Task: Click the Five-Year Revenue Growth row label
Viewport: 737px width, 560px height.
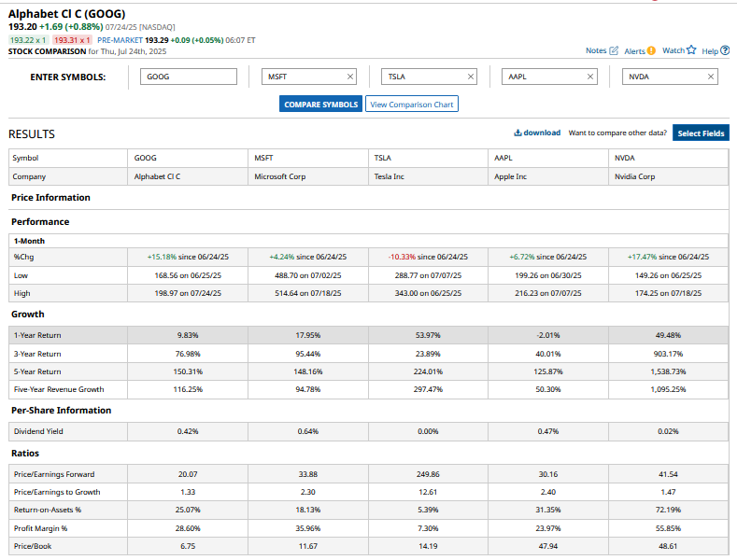Action: pyautogui.click(x=59, y=389)
